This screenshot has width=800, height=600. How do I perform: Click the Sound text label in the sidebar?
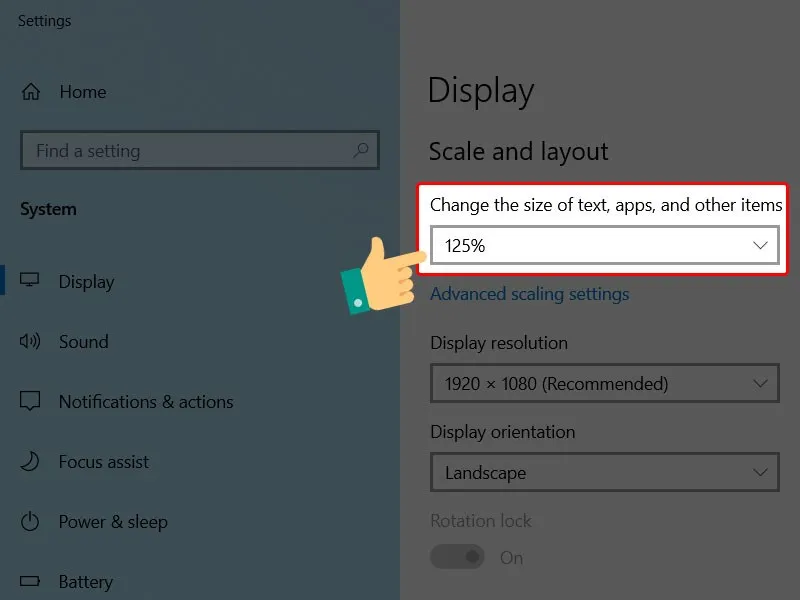click(83, 342)
